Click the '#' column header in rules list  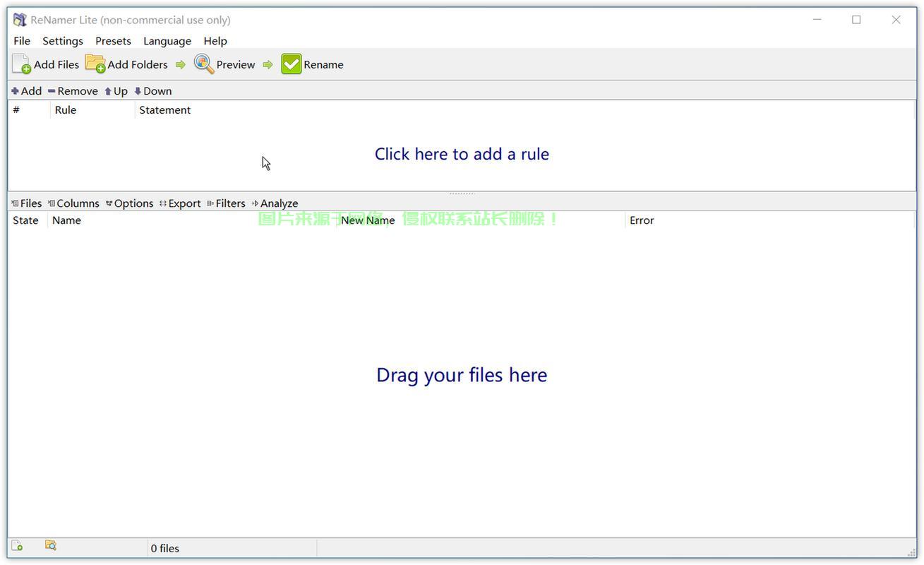coord(29,110)
